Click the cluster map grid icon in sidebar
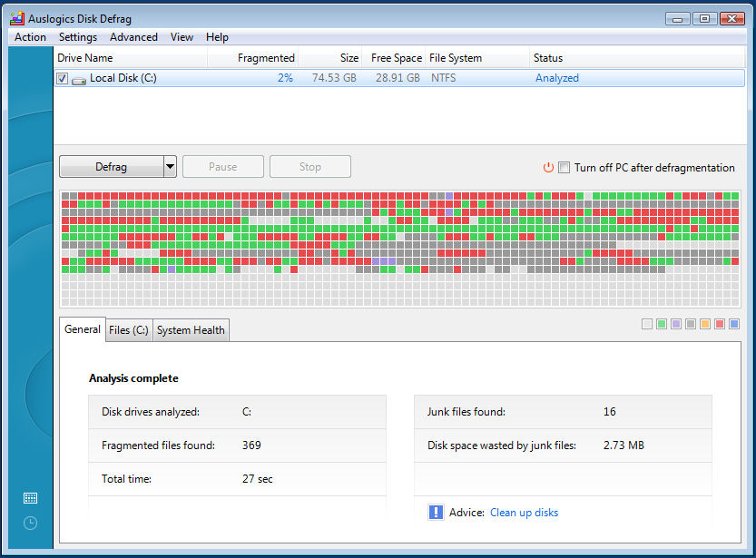The image size is (756, 558). (30, 498)
